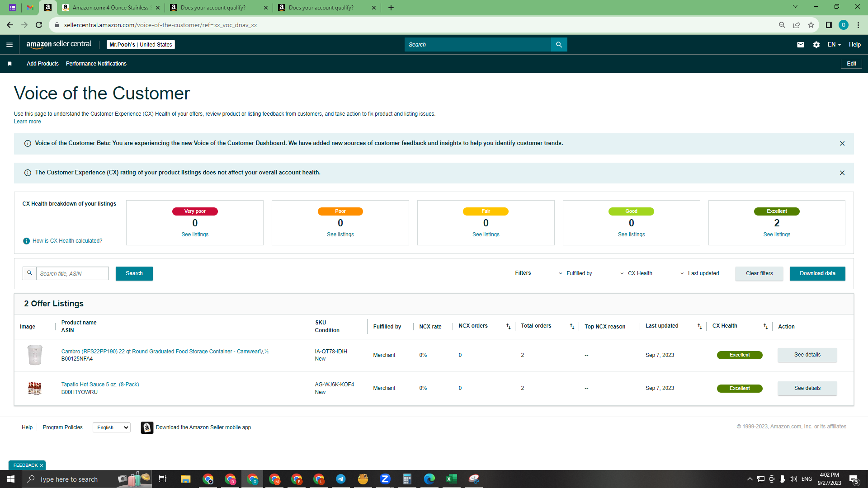
Task: Click Download data
Action: click(817, 273)
